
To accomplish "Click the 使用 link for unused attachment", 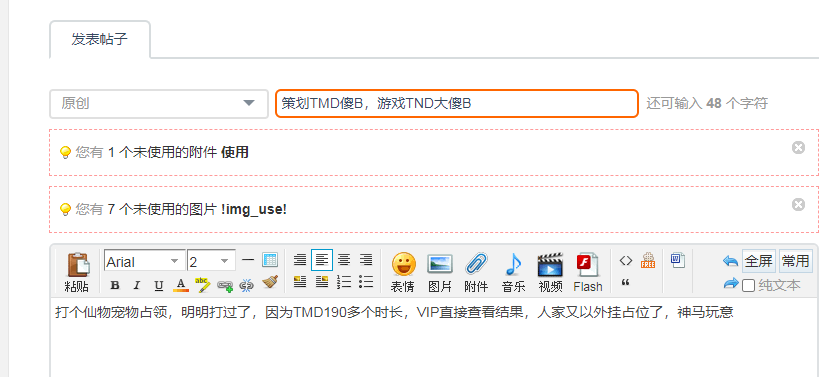I will pyautogui.click(x=235, y=153).
